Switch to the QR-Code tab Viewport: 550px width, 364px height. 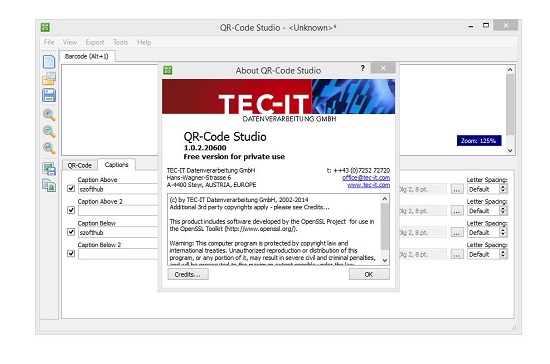point(80,165)
